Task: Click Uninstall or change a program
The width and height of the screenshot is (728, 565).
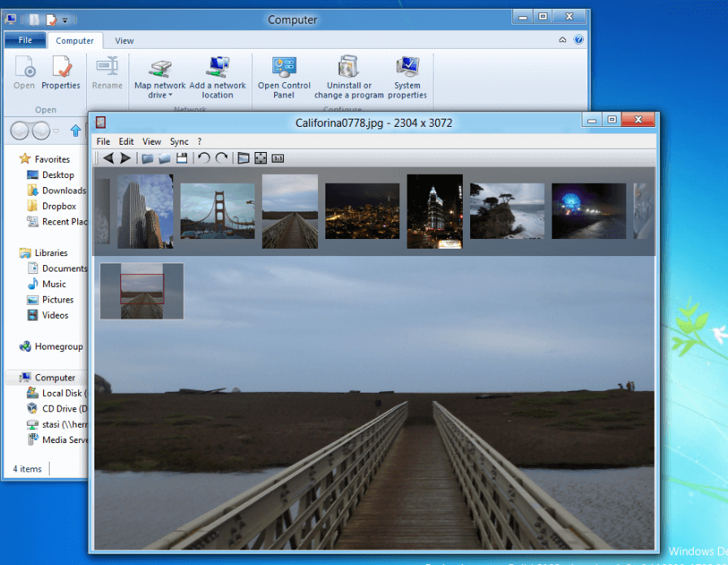Action: click(x=348, y=77)
